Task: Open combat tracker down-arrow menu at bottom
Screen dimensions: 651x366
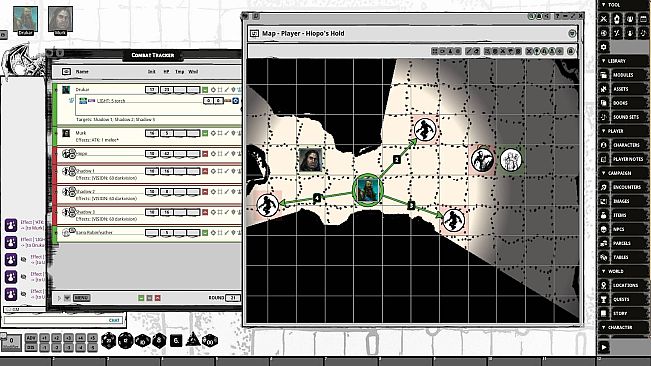Action: point(67,298)
